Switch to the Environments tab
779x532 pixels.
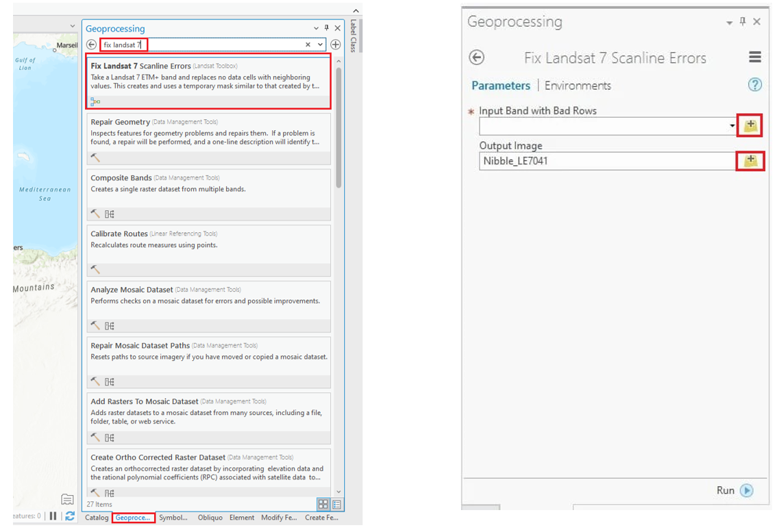[578, 86]
